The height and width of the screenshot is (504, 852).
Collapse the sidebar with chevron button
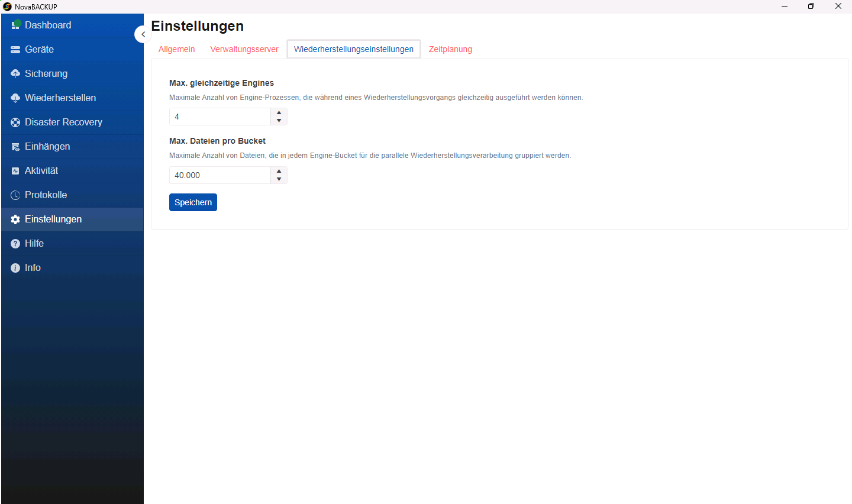tap(143, 34)
